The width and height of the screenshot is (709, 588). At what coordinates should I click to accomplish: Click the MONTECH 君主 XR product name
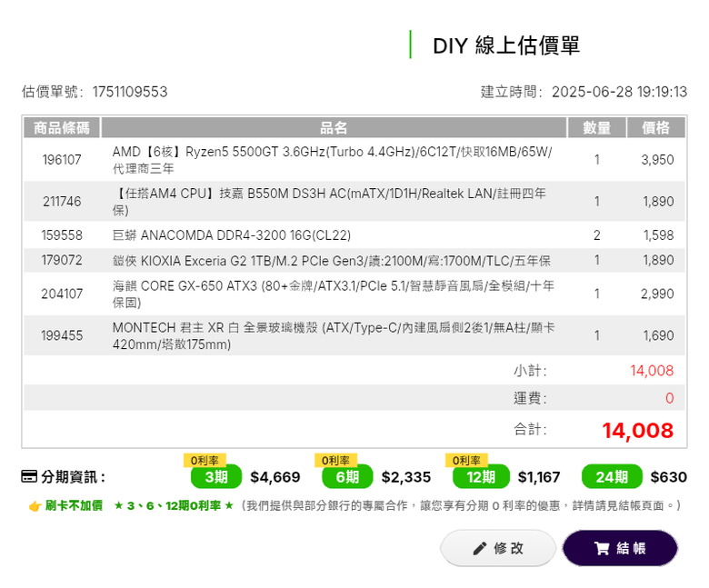[x=334, y=336]
